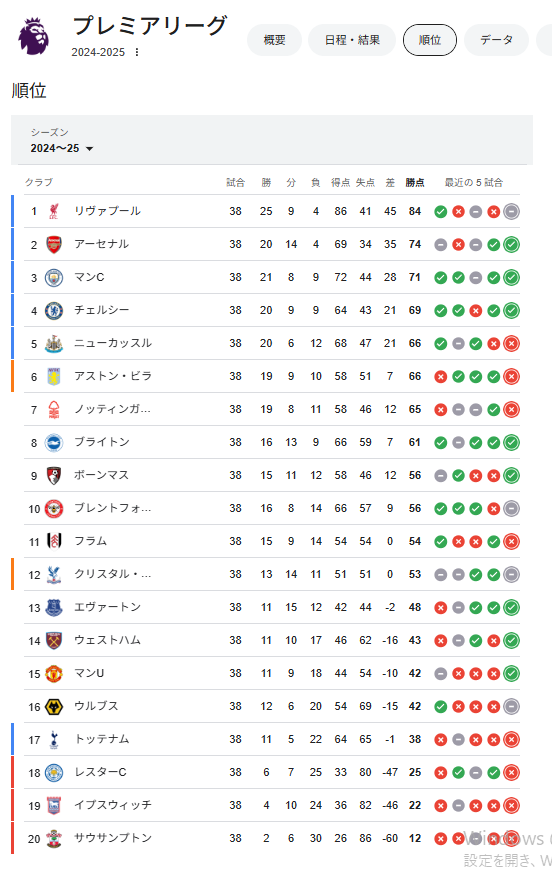The width and height of the screenshot is (552, 873).
Task: Click the 勝点 column header
Action: (415, 183)
